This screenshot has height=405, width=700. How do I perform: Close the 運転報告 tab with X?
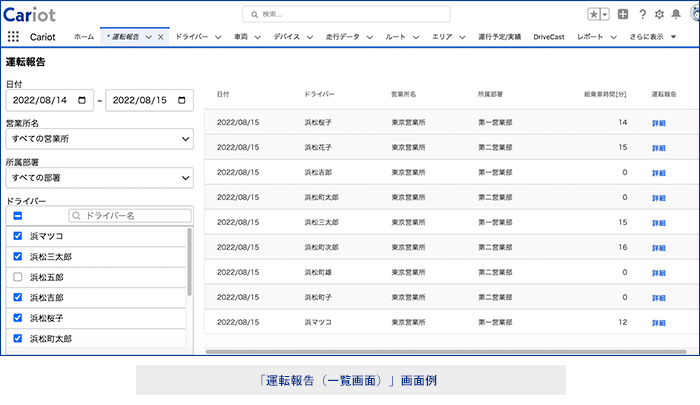pos(161,36)
